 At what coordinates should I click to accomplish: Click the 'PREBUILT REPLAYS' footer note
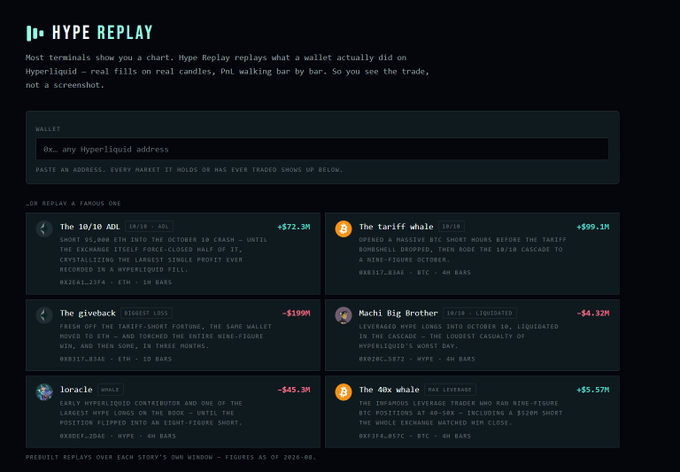tap(171, 457)
